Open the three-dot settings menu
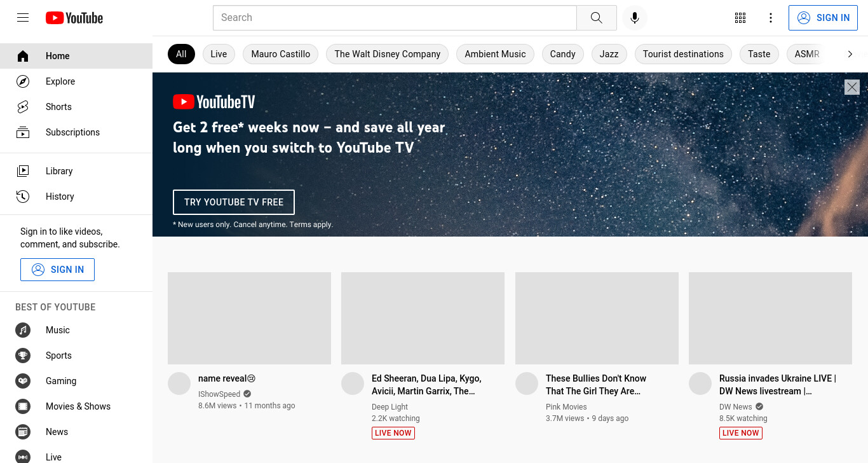The width and height of the screenshot is (868, 463). [771, 18]
